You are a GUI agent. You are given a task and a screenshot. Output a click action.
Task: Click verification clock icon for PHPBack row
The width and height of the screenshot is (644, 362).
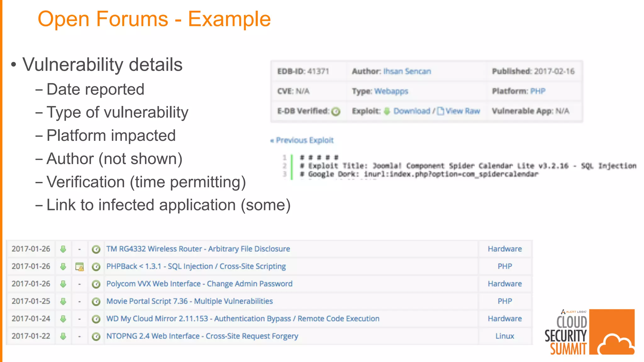pos(96,267)
